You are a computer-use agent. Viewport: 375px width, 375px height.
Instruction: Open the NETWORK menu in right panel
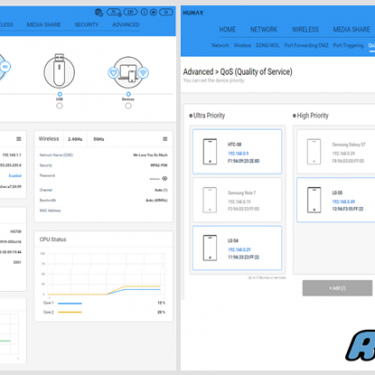click(264, 29)
